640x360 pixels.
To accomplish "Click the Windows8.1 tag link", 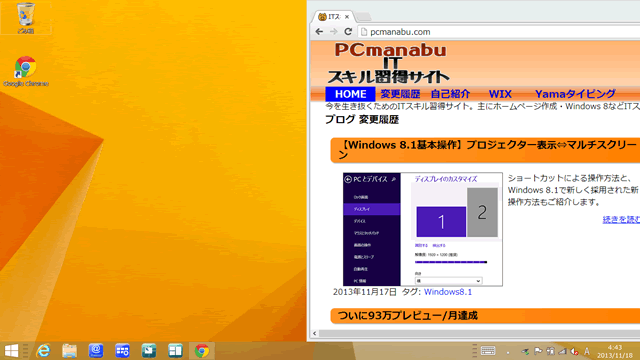I will [x=448, y=292].
